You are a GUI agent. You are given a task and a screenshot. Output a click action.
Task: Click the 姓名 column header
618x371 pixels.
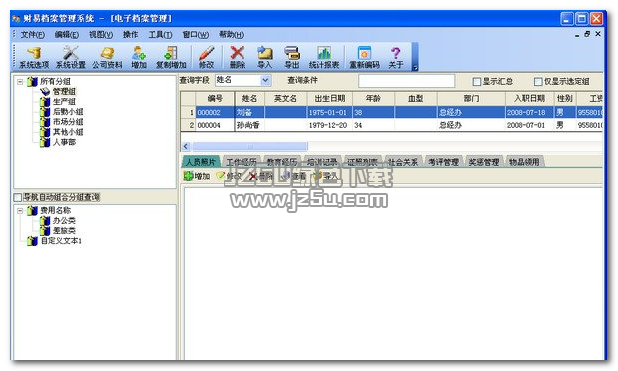click(x=249, y=99)
